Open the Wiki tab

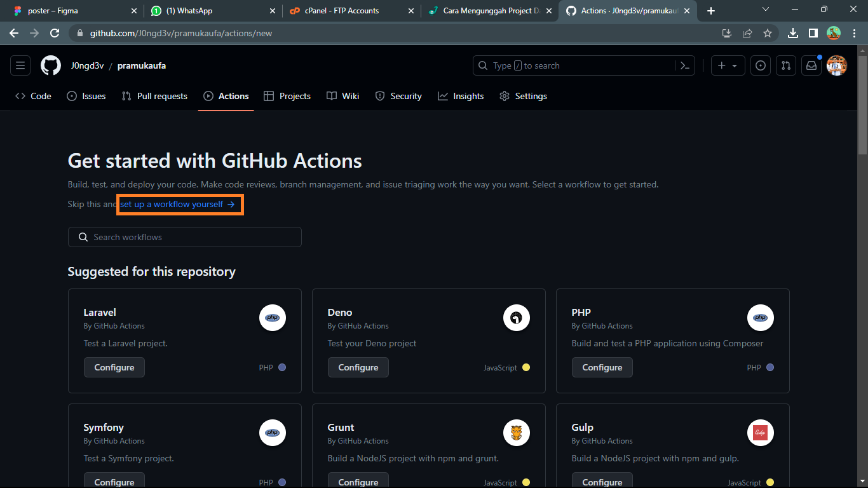coord(343,96)
